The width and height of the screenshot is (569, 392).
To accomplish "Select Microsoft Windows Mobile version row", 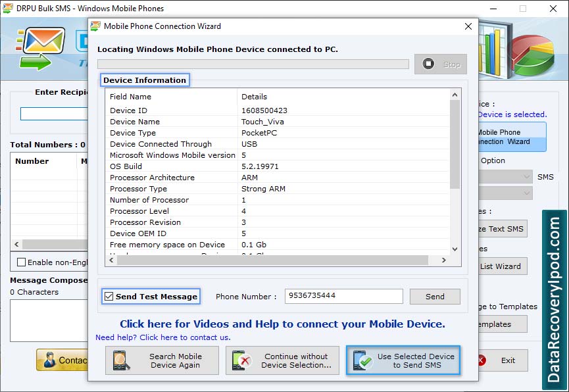I will point(278,155).
